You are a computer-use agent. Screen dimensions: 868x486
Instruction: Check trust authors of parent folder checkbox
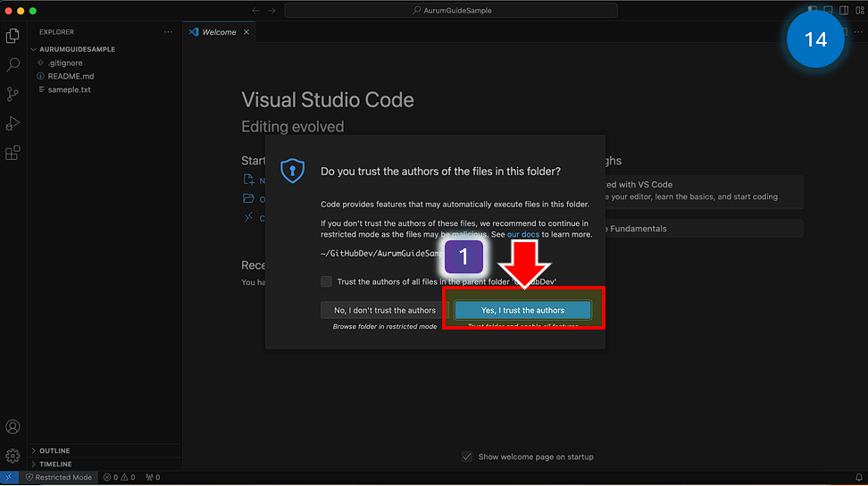pyautogui.click(x=326, y=281)
